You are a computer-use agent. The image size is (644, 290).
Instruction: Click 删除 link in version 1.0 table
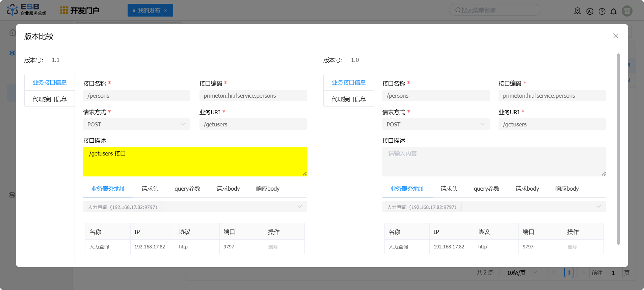tap(572, 247)
